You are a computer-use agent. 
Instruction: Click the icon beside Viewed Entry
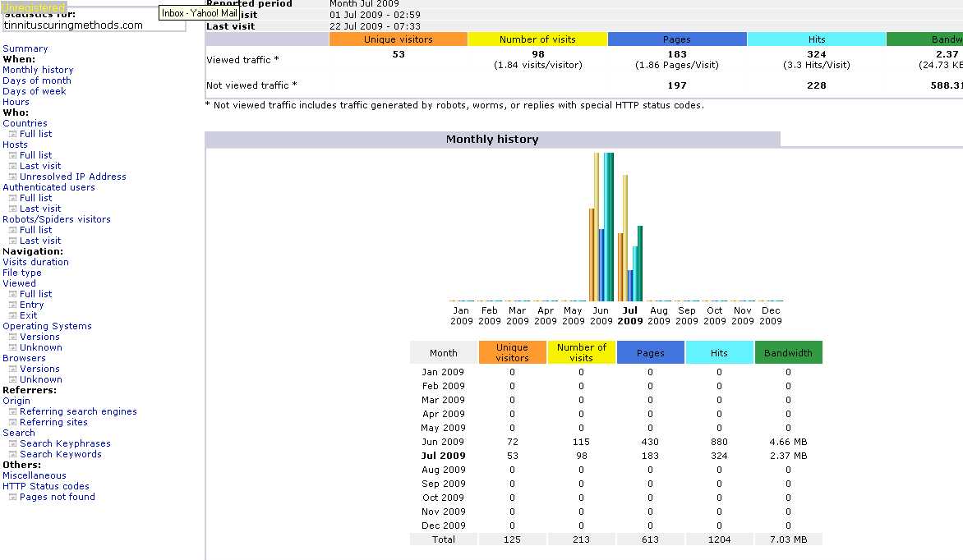coord(12,305)
